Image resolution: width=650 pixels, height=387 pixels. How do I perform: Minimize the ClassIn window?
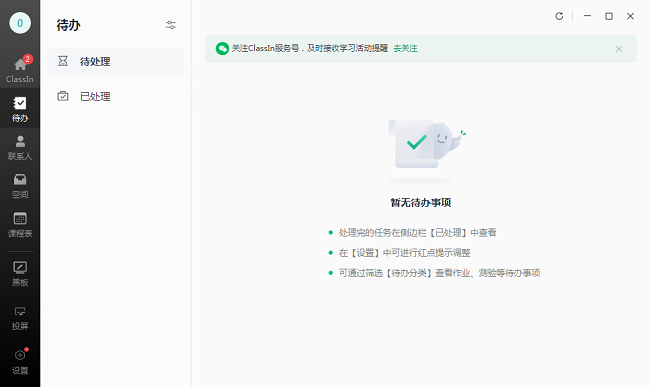click(x=587, y=16)
